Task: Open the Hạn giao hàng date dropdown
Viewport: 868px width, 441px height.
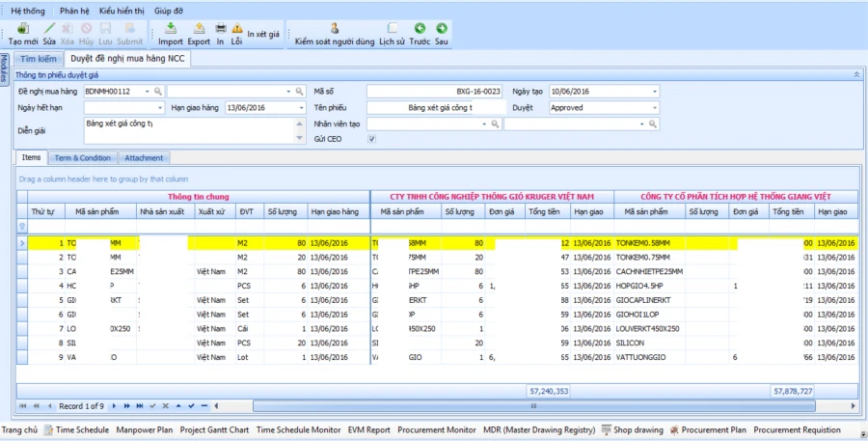Action: 301,107
